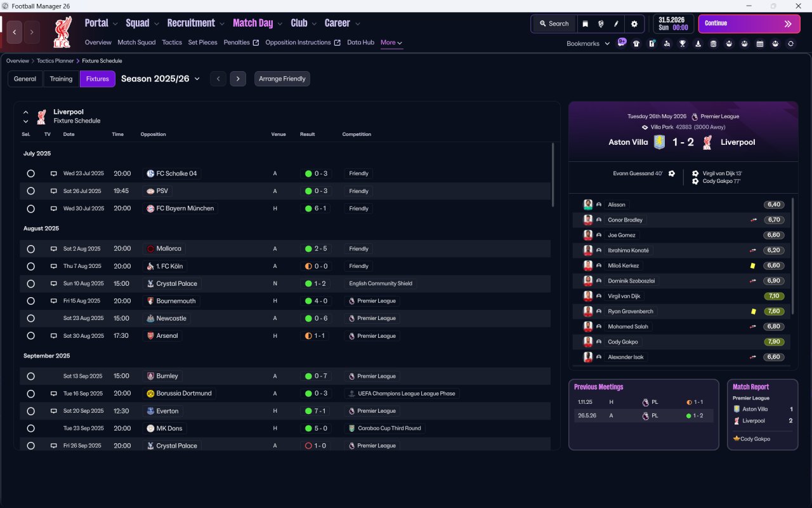Click the browser-style back navigation arrow

click(x=15, y=32)
